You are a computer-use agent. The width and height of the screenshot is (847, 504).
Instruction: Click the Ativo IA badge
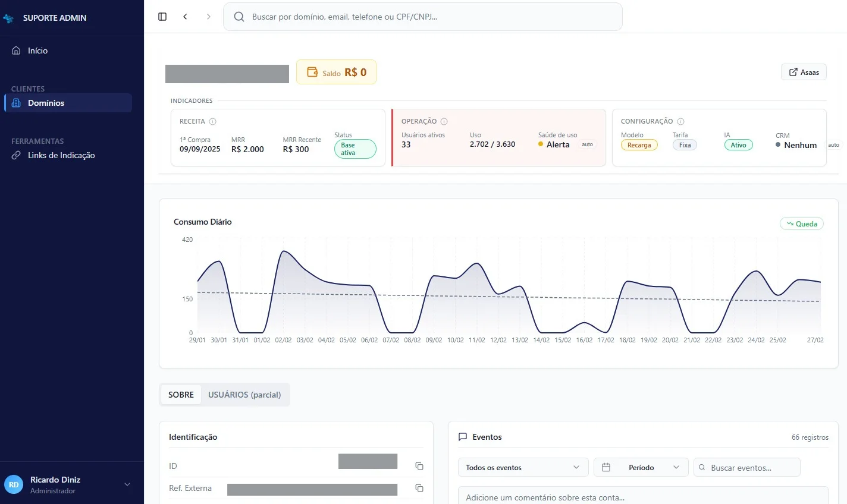[738, 145]
